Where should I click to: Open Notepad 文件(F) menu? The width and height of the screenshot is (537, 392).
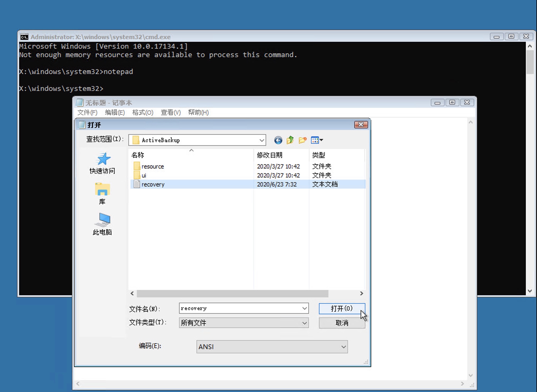click(87, 113)
